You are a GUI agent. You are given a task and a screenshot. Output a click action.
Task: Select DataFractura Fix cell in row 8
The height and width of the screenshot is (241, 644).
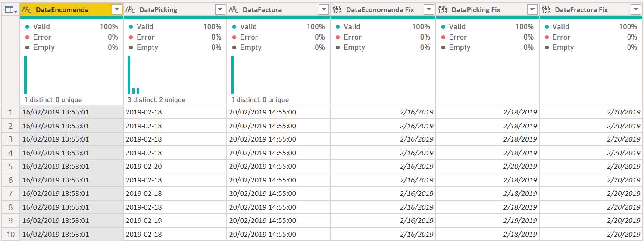pos(591,207)
